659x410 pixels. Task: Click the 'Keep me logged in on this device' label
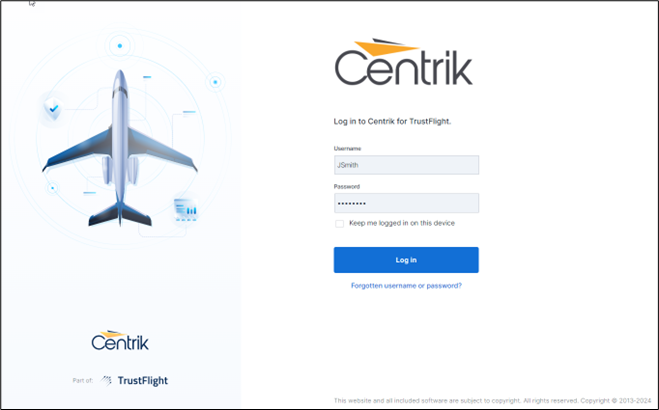pos(402,223)
